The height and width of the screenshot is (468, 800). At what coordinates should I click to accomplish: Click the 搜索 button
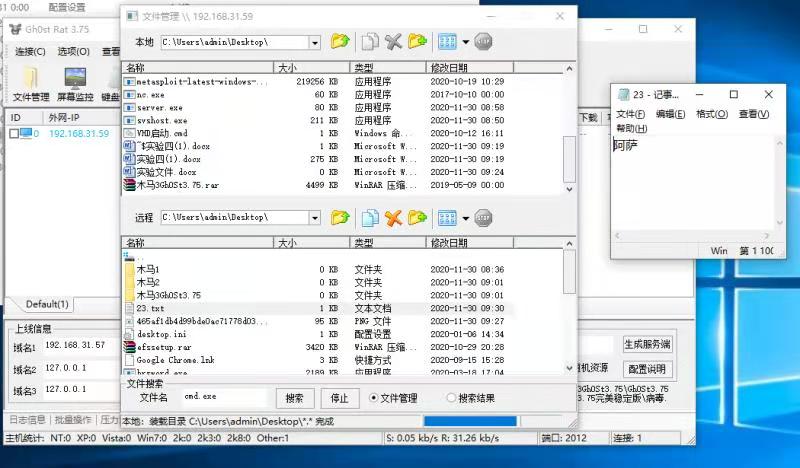coord(295,398)
